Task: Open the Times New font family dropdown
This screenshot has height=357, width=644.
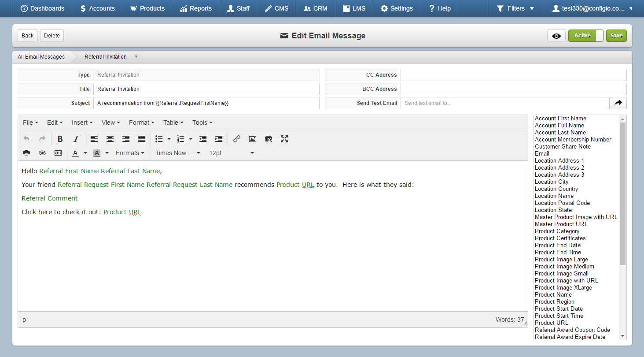Action: 178,153
